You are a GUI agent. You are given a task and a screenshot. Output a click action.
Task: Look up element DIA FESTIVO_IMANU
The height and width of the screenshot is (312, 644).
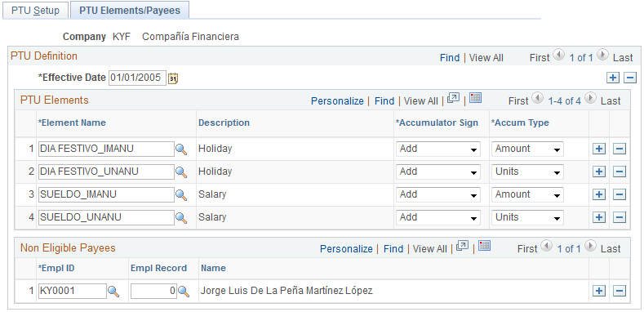coord(181,149)
